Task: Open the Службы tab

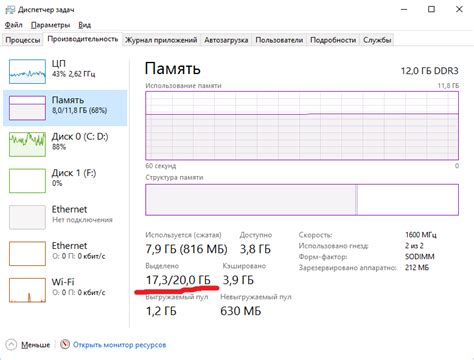Action: [377, 40]
